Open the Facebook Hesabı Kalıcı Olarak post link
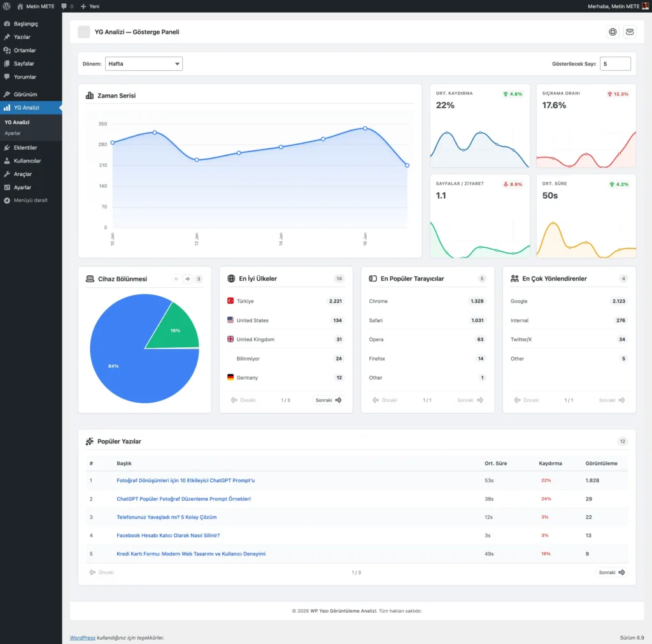 point(168,535)
